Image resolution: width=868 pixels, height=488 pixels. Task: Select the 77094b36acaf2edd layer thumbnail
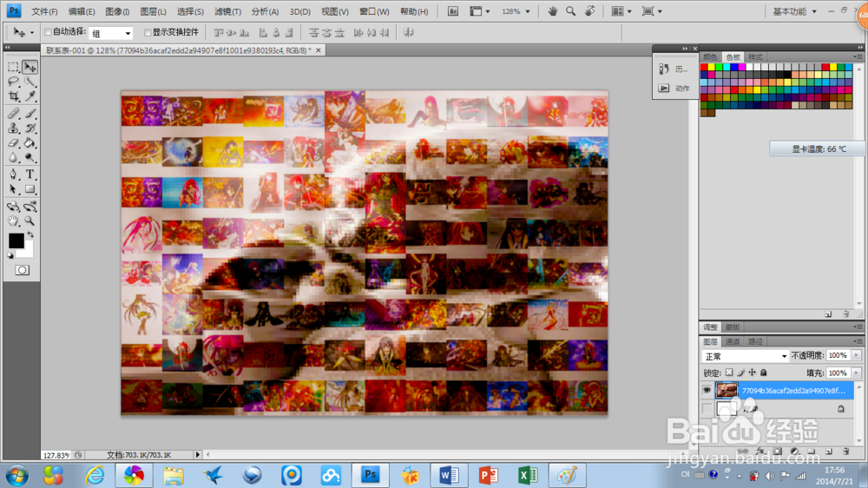point(727,390)
